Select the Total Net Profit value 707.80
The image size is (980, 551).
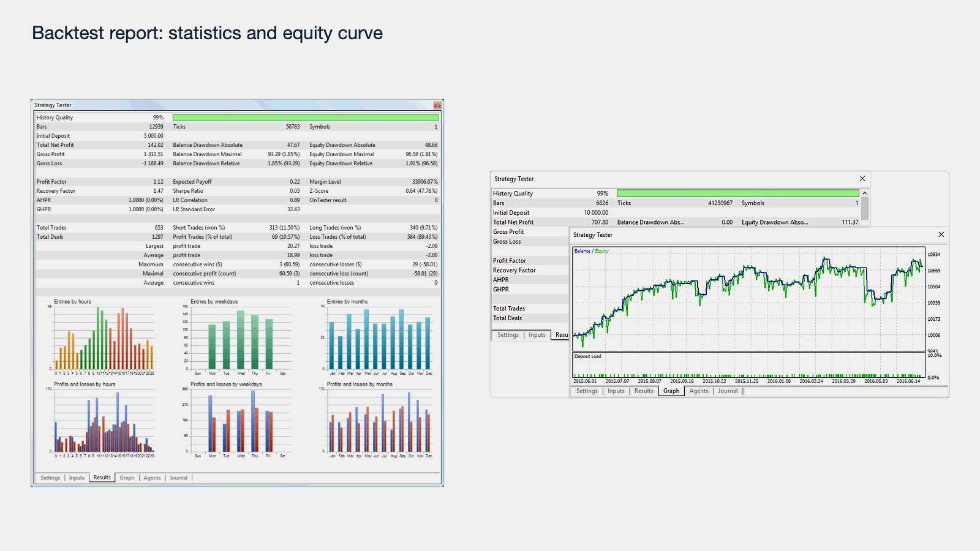point(600,222)
